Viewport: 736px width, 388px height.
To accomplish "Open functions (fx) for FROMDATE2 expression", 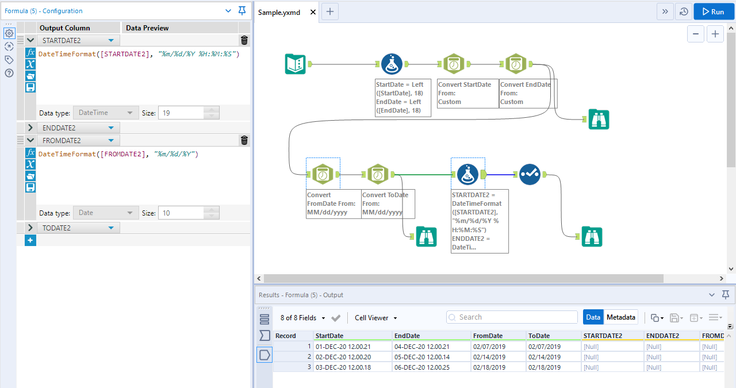I will 31,152.
